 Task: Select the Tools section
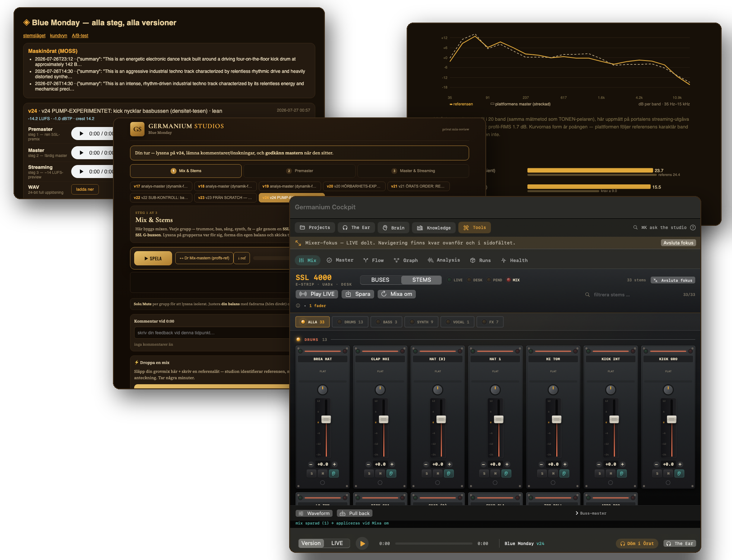click(474, 228)
